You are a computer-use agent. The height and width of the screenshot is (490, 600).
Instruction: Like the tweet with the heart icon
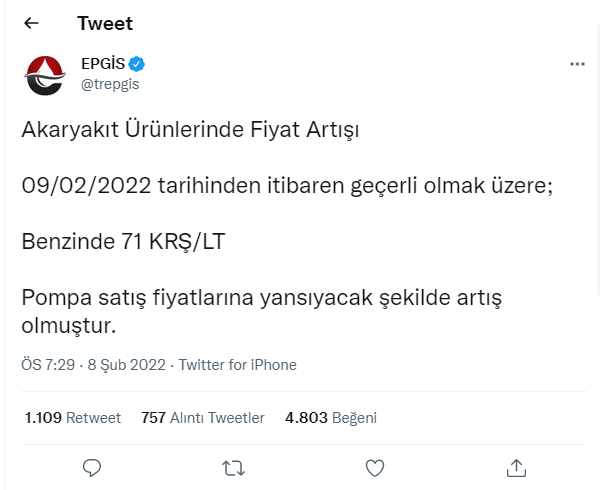click(x=375, y=467)
